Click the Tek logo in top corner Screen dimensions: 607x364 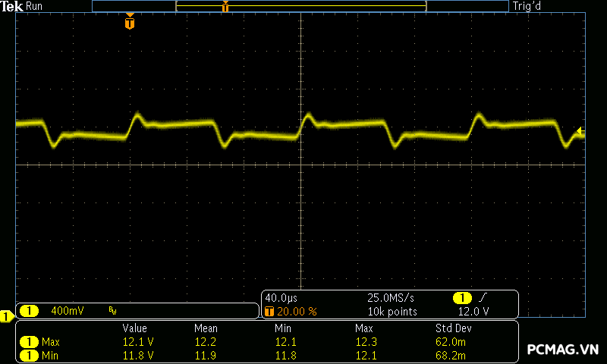pos(11,6)
